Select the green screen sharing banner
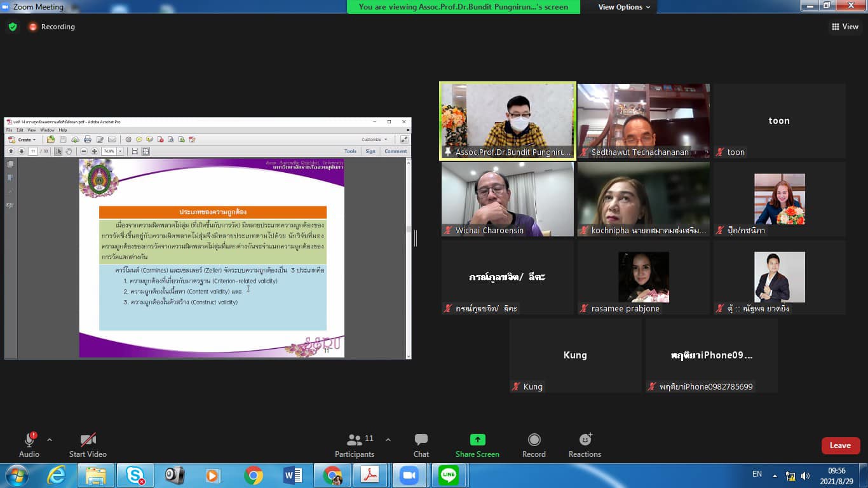The width and height of the screenshot is (868, 488). 463,7
